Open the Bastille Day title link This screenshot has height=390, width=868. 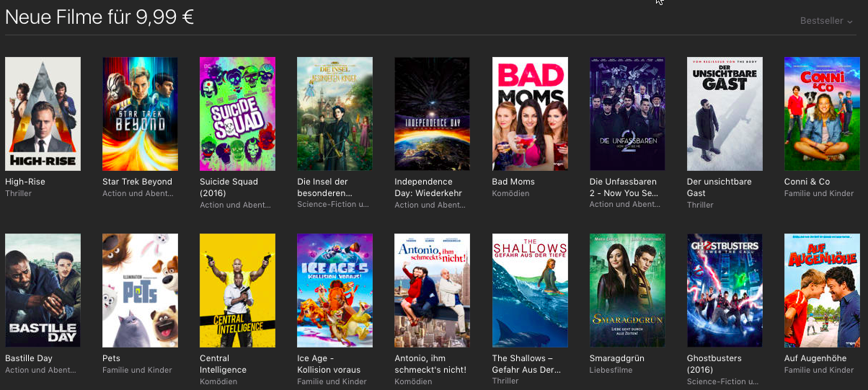pyautogui.click(x=29, y=358)
